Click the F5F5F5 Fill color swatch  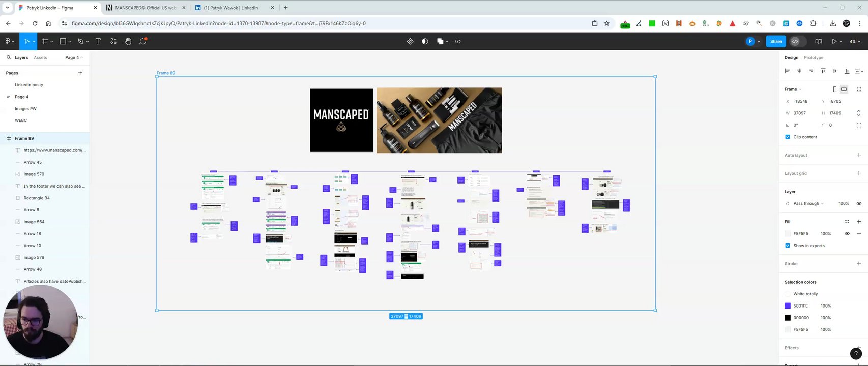click(788, 234)
